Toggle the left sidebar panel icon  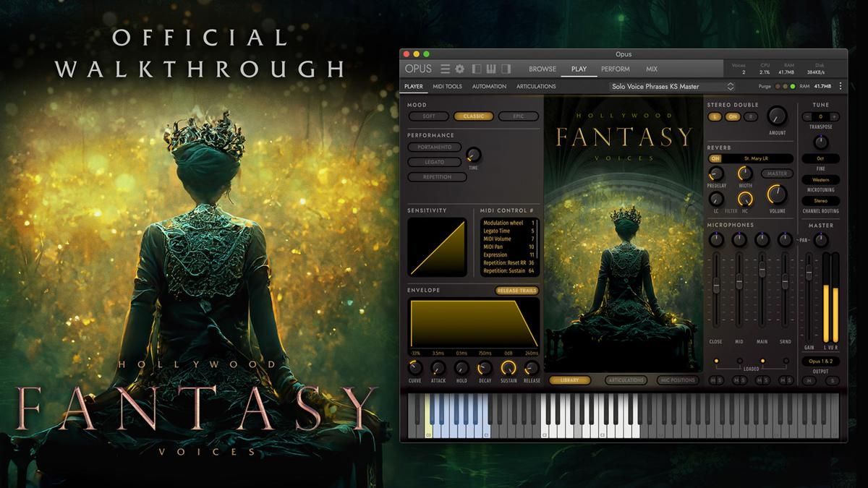click(x=477, y=69)
